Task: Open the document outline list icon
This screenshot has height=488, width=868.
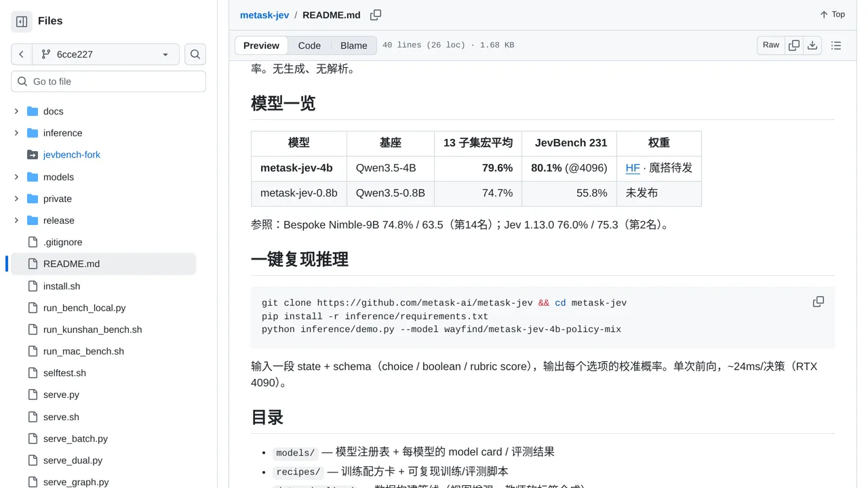Action: point(836,45)
